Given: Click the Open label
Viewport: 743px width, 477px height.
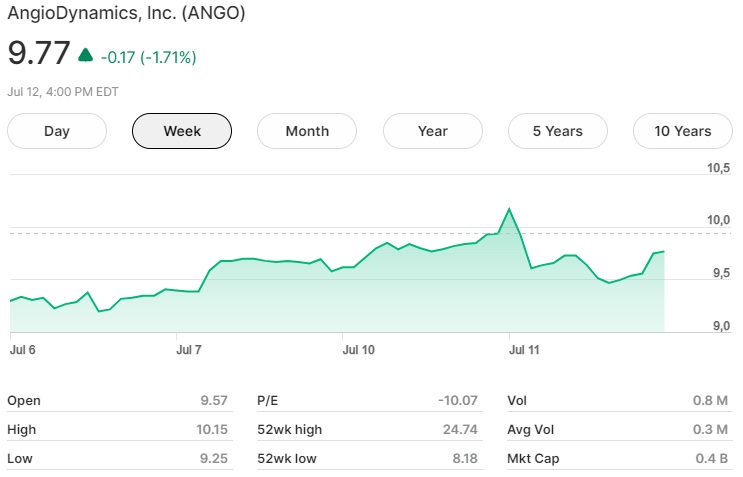Looking at the screenshot, I should pos(24,401).
